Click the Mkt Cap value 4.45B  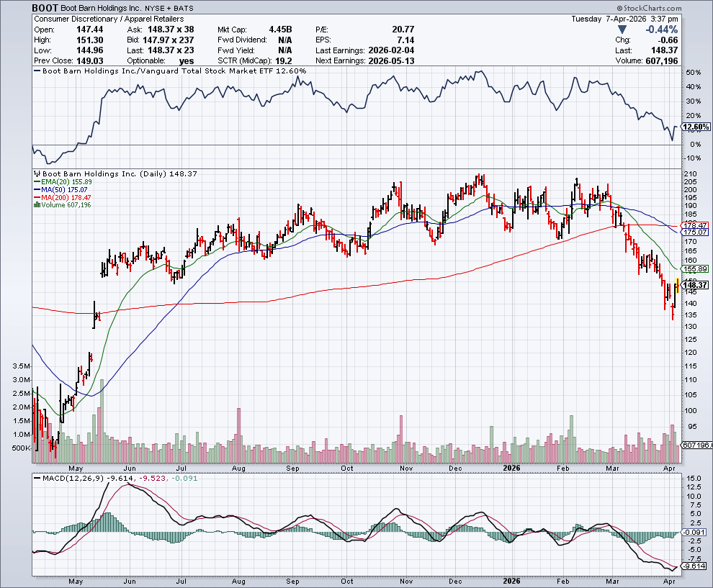pos(280,30)
